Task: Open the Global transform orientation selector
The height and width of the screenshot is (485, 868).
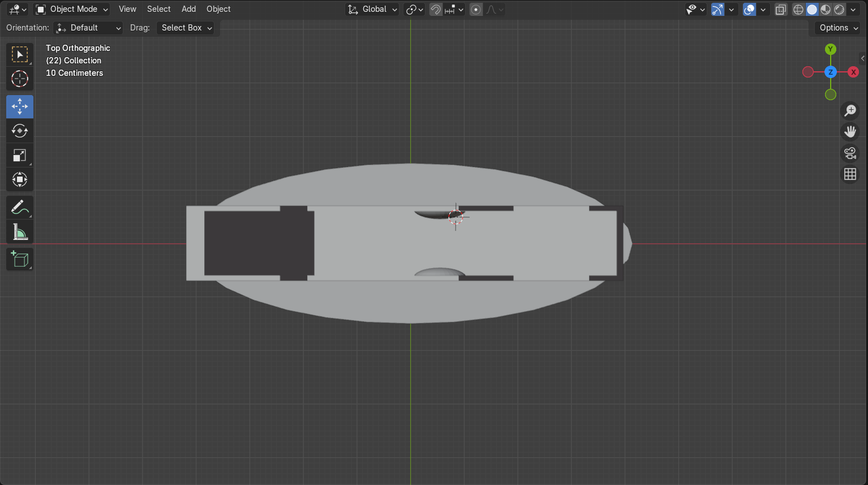Action: (373, 10)
